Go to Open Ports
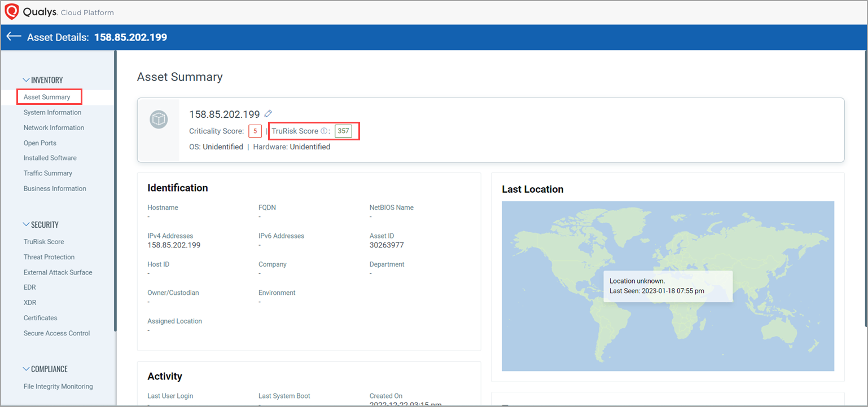868x407 pixels. pyautogui.click(x=40, y=143)
